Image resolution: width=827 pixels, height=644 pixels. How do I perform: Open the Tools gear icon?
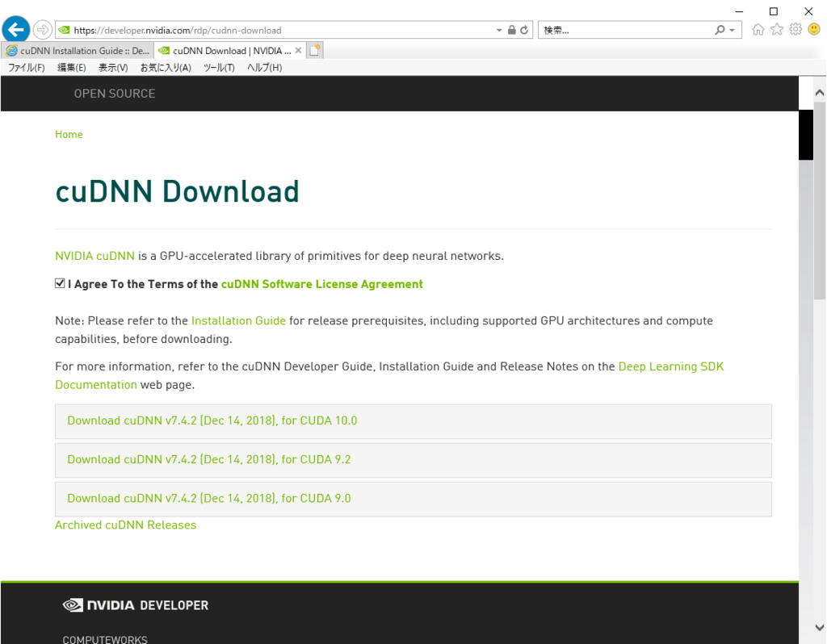[796, 30]
